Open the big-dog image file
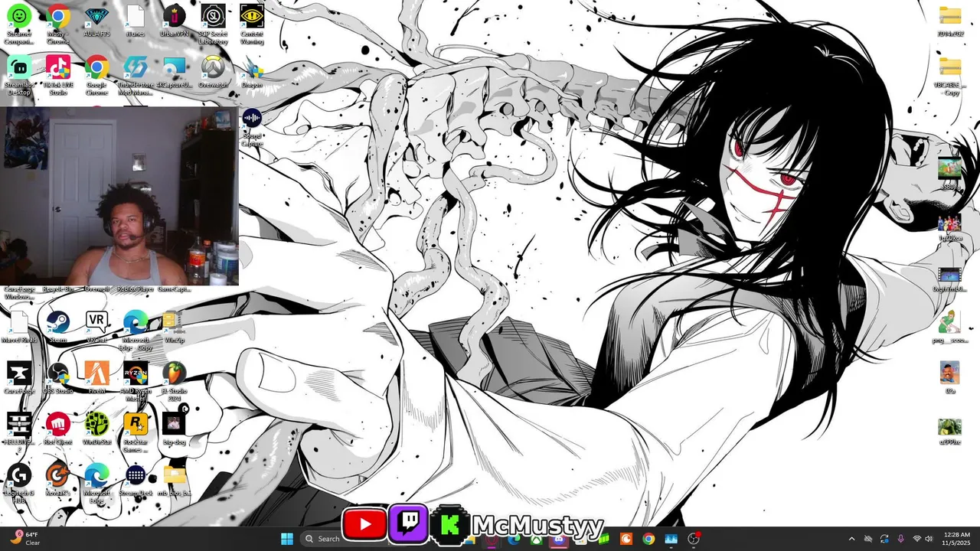This screenshot has height=551, width=980. click(x=174, y=429)
